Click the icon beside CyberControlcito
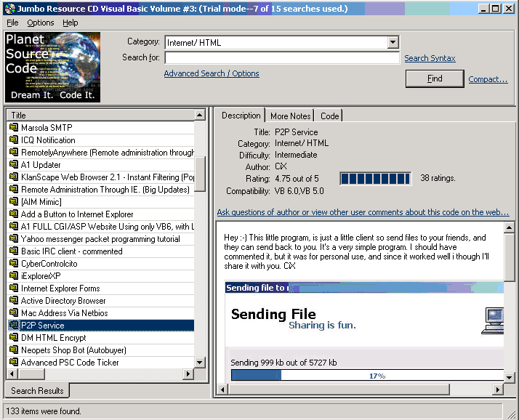This screenshot has width=519, height=420. coord(14,263)
